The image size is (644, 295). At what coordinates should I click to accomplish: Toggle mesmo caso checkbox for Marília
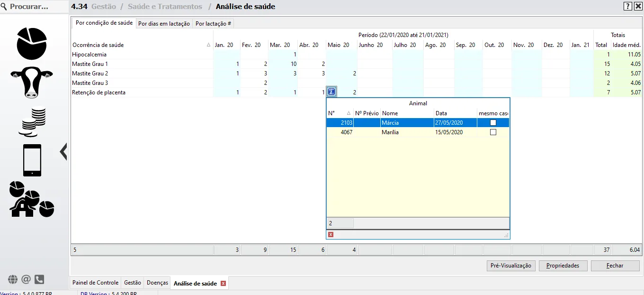[x=493, y=132]
